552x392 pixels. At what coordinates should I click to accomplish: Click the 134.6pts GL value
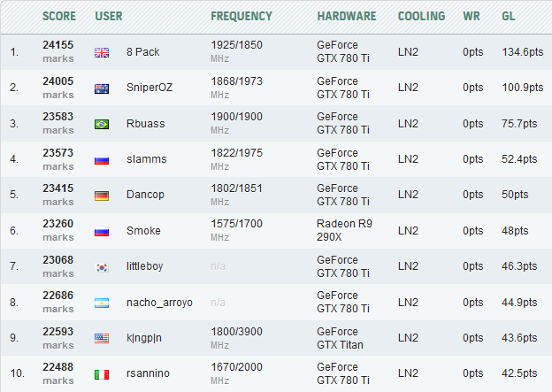click(x=523, y=52)
